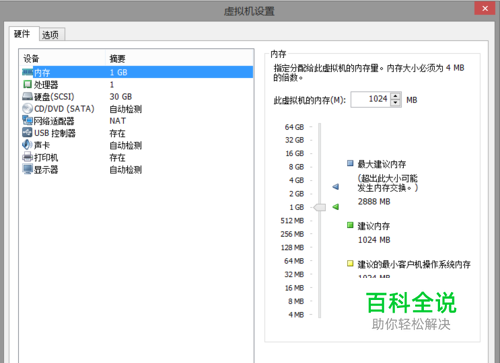Click the 128 MB label on memory scale
Screen dimensions: 500x363
(x=292, y=247)
